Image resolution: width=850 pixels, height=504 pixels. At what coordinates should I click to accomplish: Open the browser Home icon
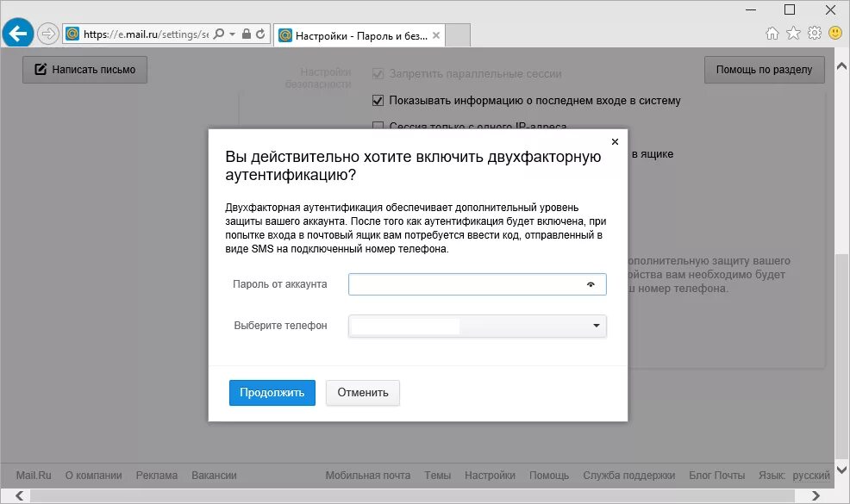pos(772,34)
